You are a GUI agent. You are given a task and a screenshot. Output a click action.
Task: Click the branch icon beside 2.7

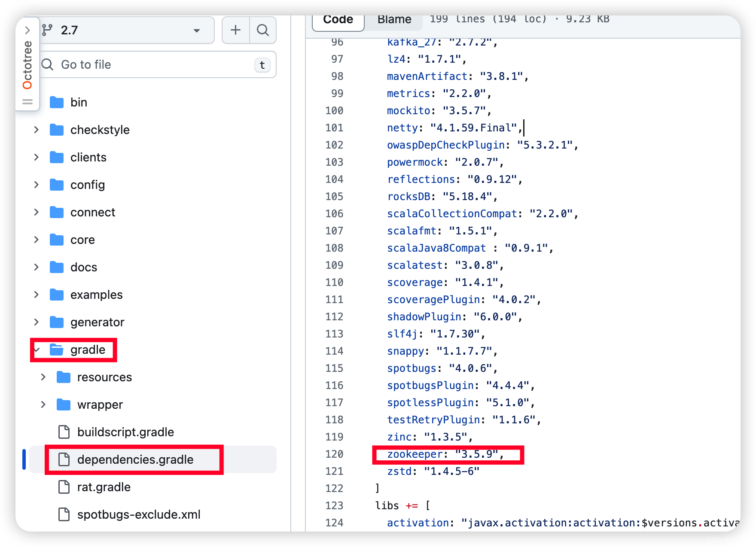(x=47, y=30)
